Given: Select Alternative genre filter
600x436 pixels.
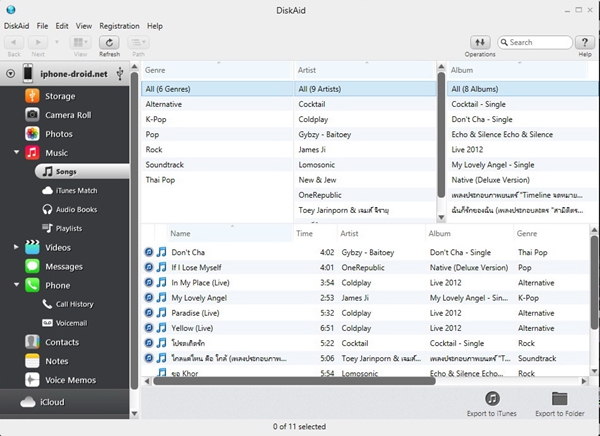Looking at the screenshot, I should (x=217, y=104).
